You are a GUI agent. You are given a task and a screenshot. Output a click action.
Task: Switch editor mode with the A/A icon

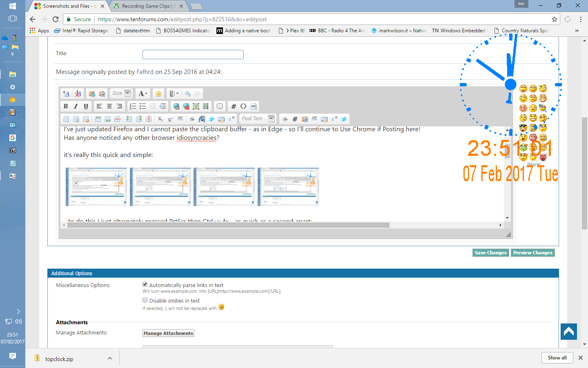click(x=66, y=94)
